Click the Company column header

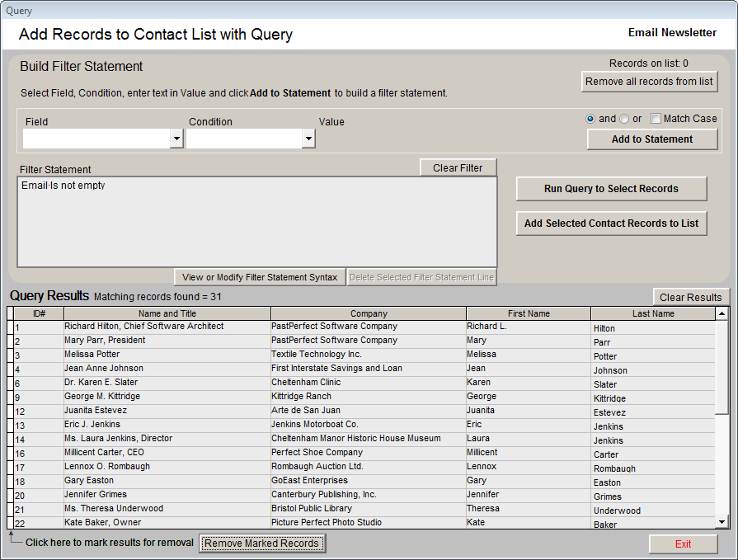369,313
